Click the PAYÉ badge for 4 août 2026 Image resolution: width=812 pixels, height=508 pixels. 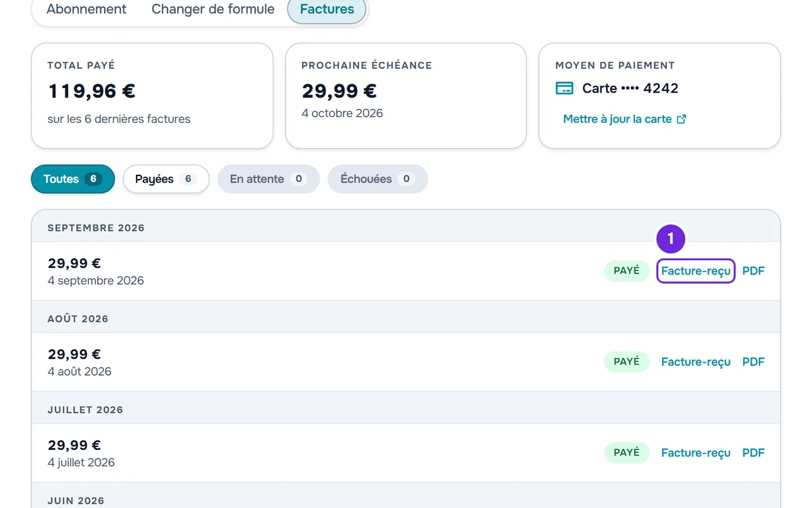[x=627, y=362]
